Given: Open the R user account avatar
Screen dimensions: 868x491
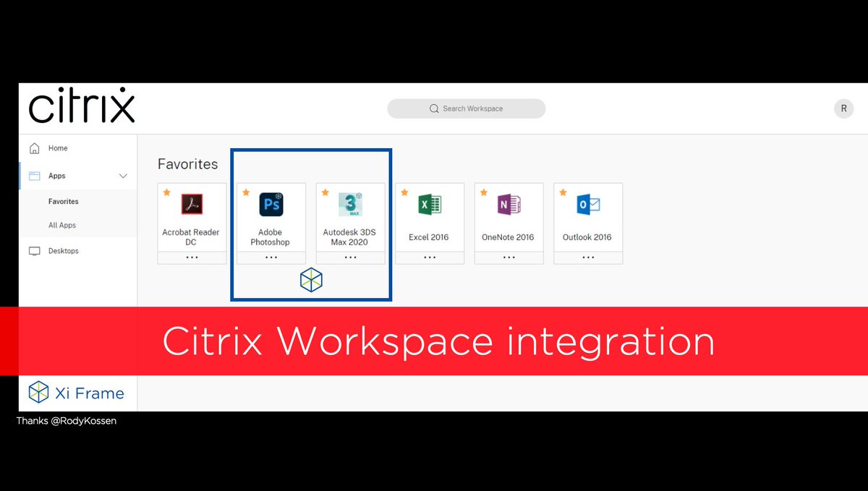Looking at the screenshot, I should coord(843,109).
